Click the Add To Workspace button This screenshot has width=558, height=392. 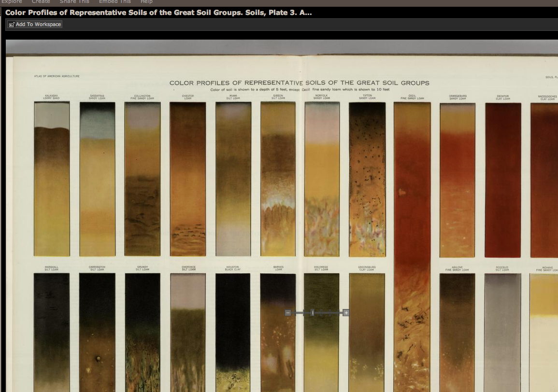(35, 24)
